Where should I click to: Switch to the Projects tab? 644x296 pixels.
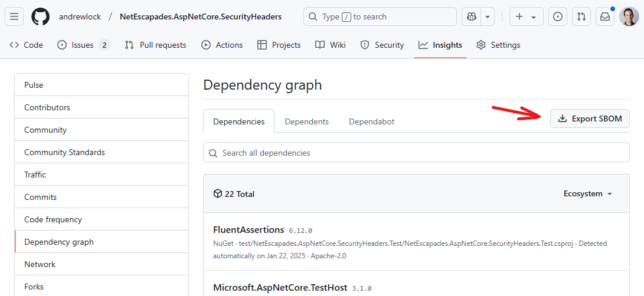point(279,45)
